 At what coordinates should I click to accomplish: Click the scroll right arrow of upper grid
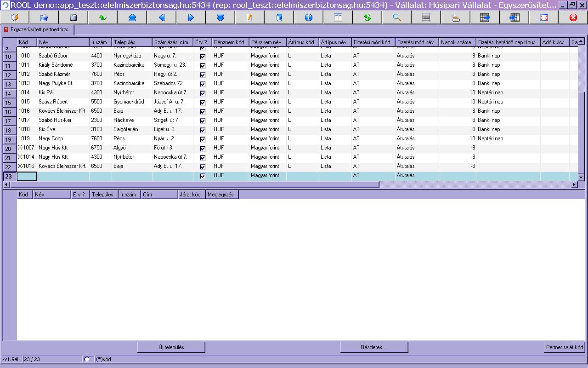click(x=575, y=185)
